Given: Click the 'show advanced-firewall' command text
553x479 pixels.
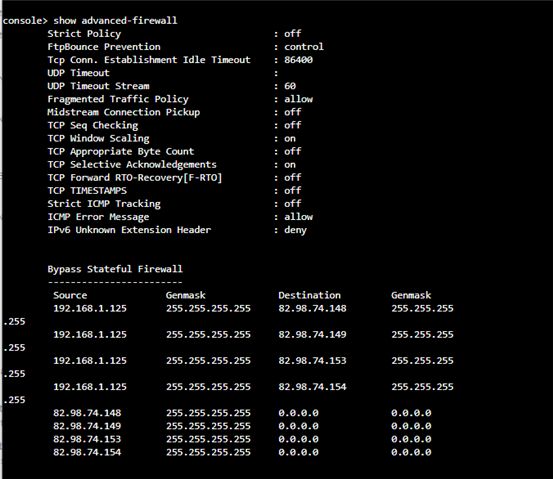Looking at the screenshot, I should [115, 20].
